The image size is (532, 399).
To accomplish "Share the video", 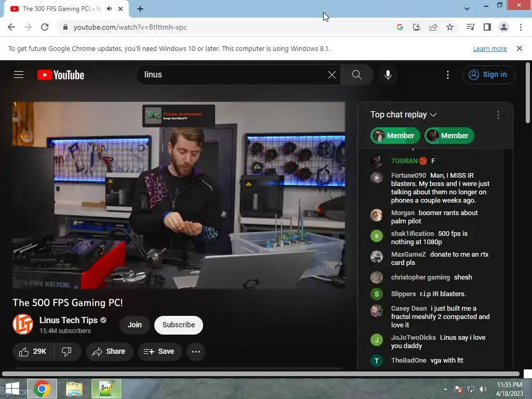I will click(x=109, y=352).
